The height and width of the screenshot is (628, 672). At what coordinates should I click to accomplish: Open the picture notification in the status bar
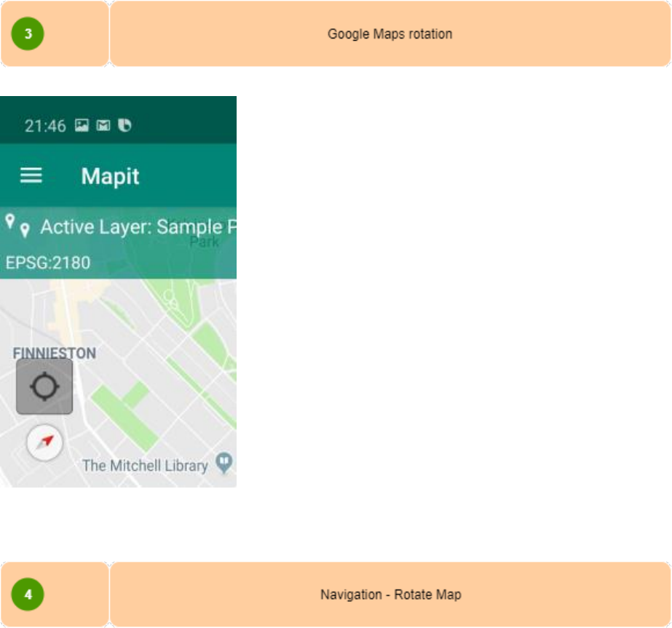[82, 125]
